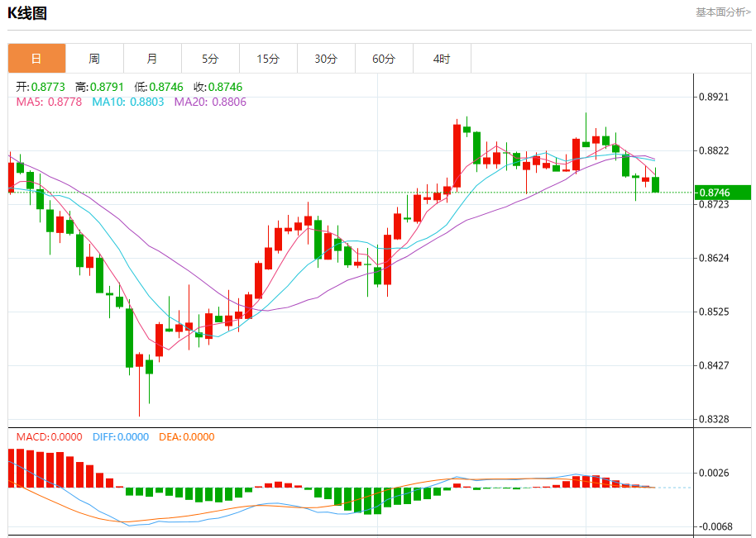Click the 收:0.8746 close value
This screenshot has height=538, width=756.
[218, 87]
